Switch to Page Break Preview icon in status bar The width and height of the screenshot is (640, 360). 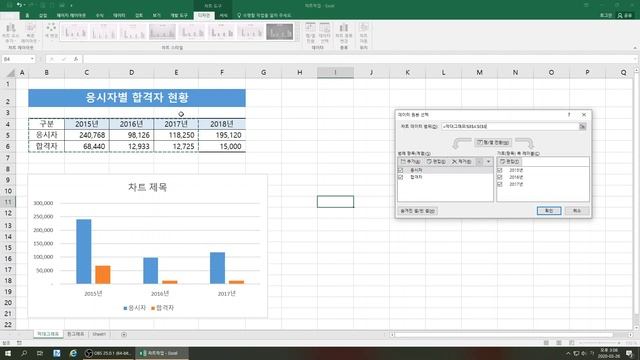pos(571,343)
